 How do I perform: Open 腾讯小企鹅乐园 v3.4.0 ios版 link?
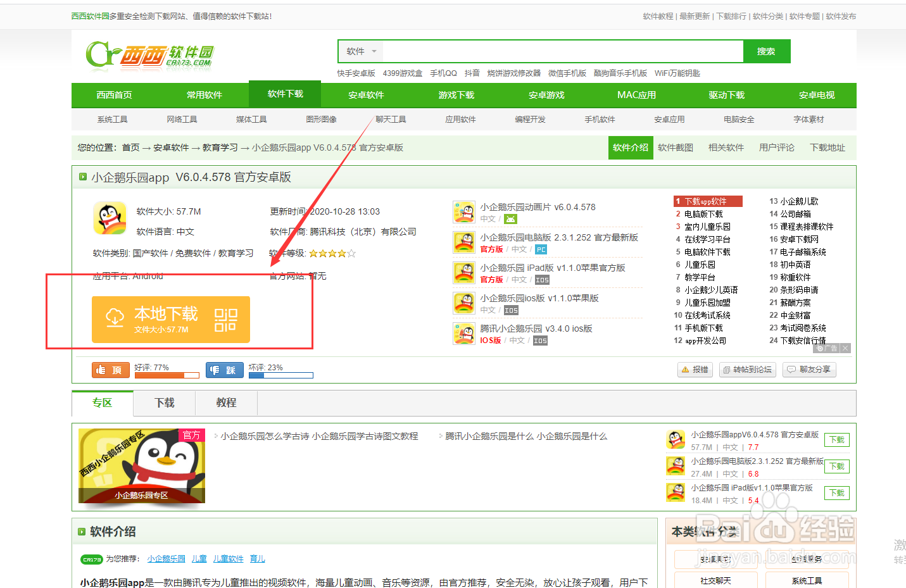click(x=536, y=328)
